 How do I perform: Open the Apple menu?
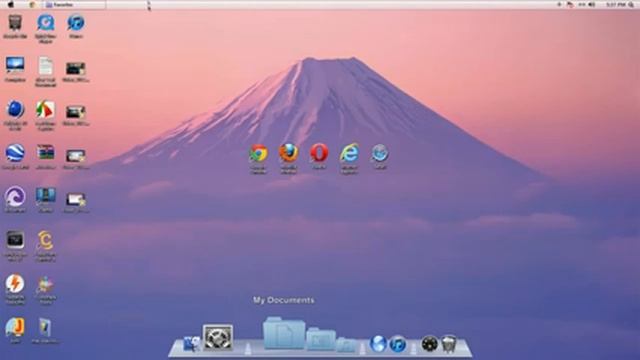click(x=11, y=4)
